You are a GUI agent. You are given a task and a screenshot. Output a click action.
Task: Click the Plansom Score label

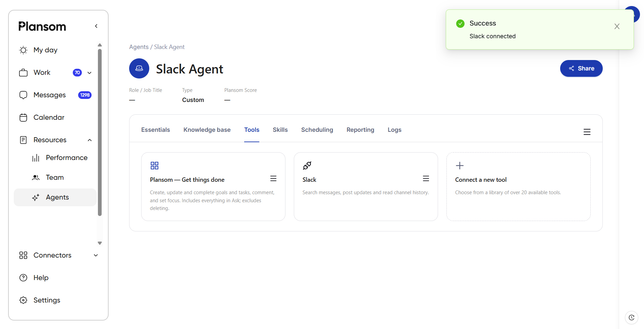tap(240, 90)
